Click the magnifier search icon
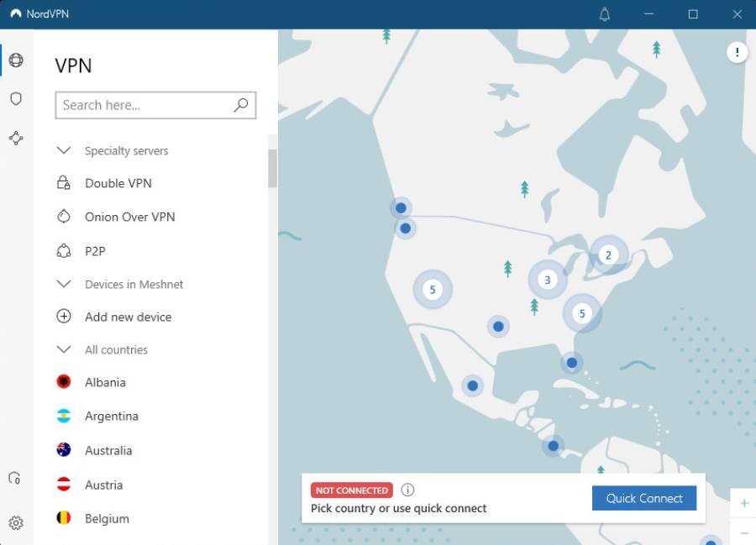 click(241, 105)
